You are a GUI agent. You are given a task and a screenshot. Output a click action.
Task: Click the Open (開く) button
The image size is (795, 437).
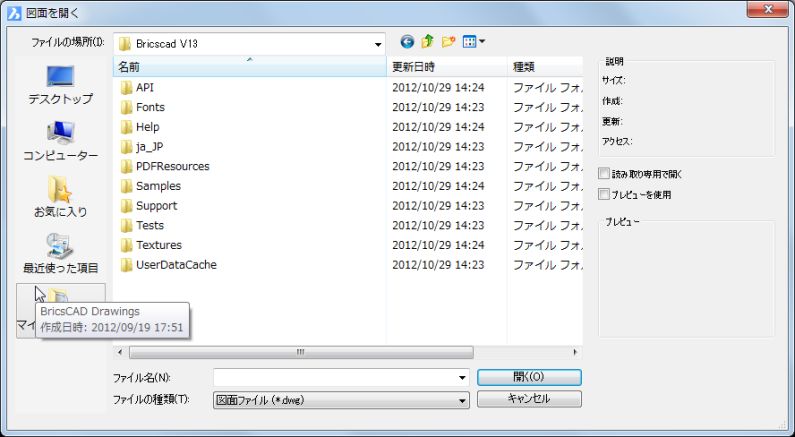(529, 377)
